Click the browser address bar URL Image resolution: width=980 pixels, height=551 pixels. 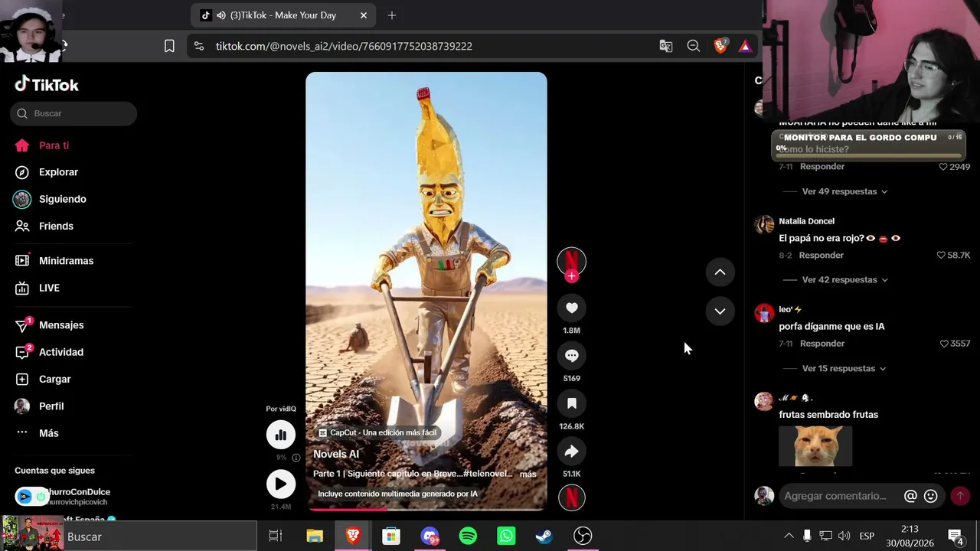point(344,46)
